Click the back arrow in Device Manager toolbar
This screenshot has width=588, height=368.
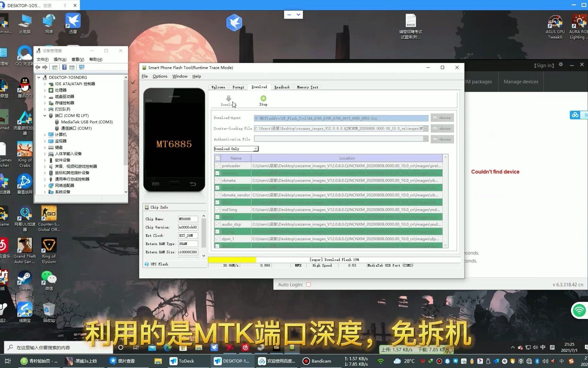click(38, 67)
